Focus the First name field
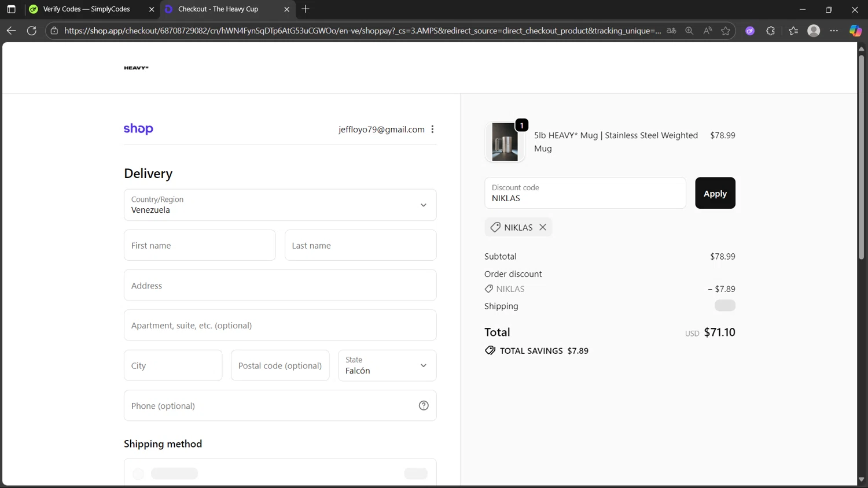The width and height of the screenshot is (868, 488). 200,245
